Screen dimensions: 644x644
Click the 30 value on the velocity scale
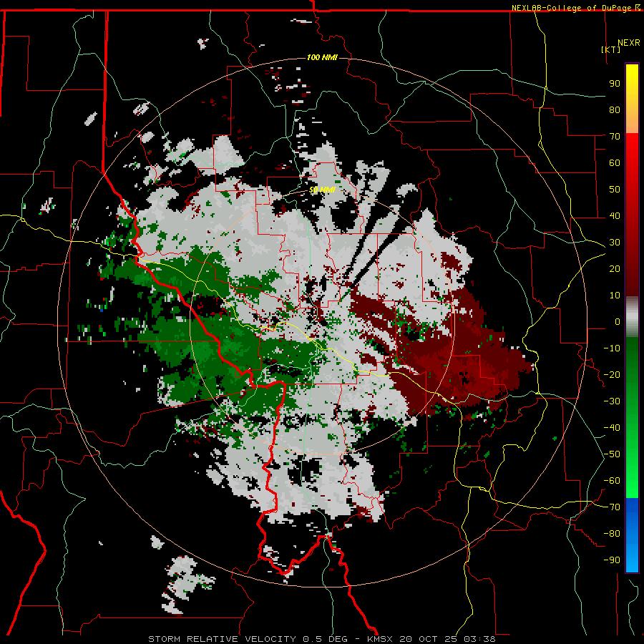coord(615,243)
